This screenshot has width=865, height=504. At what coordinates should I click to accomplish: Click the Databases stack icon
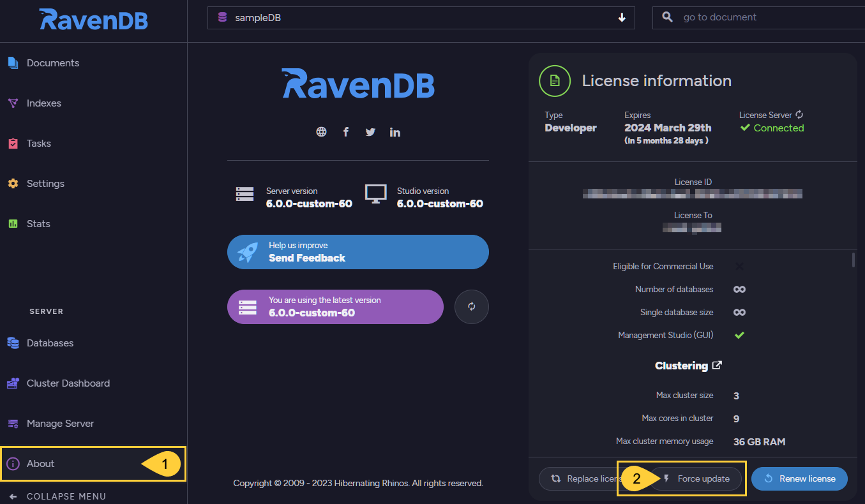click(13, 343)
